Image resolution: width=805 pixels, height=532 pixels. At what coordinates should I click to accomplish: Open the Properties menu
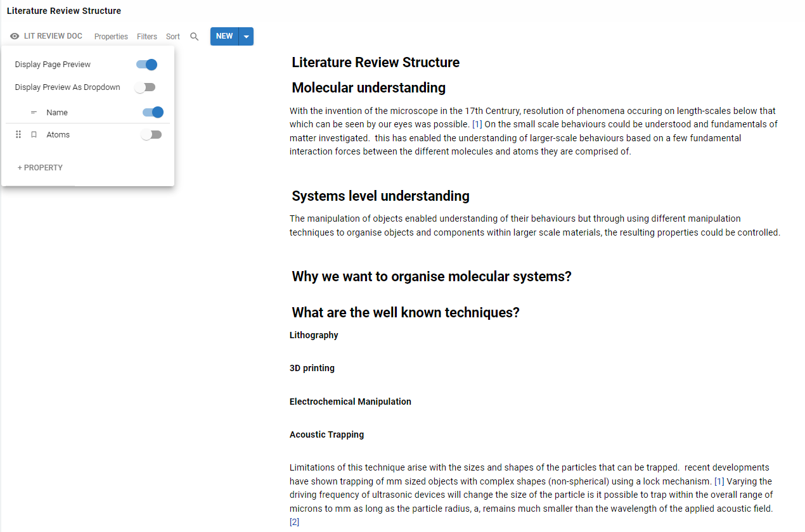coord(111,37)
